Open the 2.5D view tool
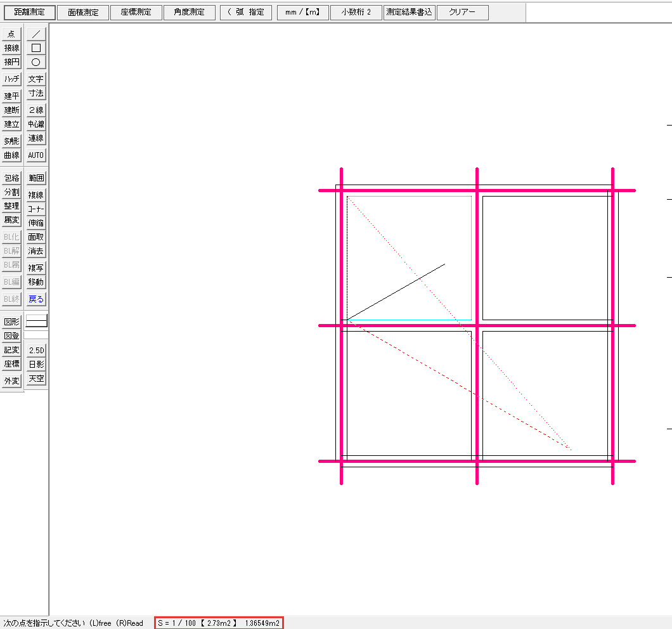Image resolution: width=672 pixels, height=629 pixels. [x=36, y=350]
